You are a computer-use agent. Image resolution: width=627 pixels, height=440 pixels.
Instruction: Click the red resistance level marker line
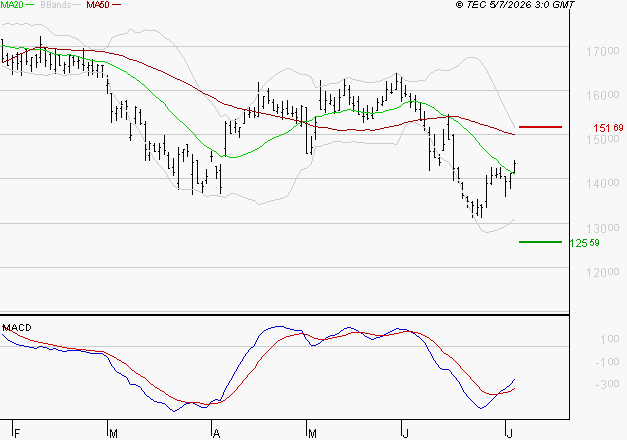tap(540, 127)
